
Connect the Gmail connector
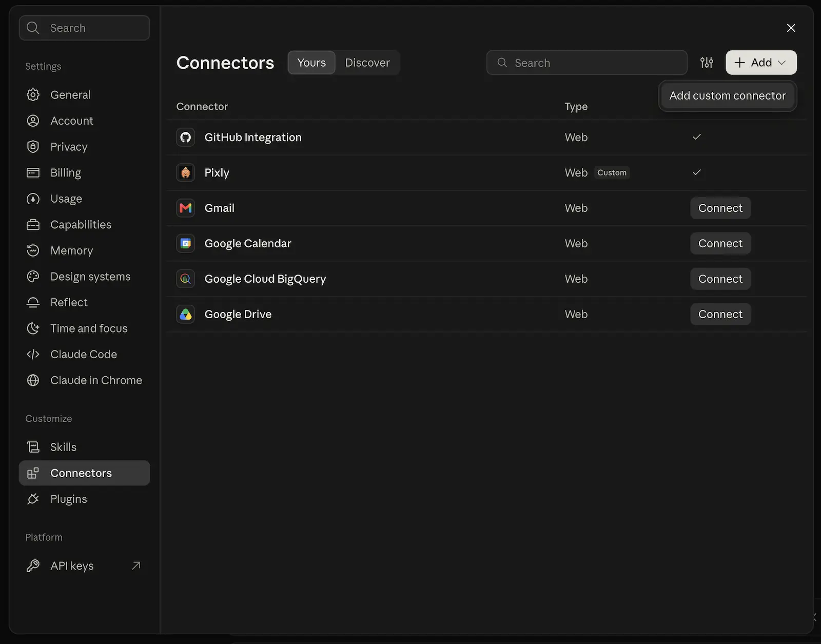click(x=720, y=208)
